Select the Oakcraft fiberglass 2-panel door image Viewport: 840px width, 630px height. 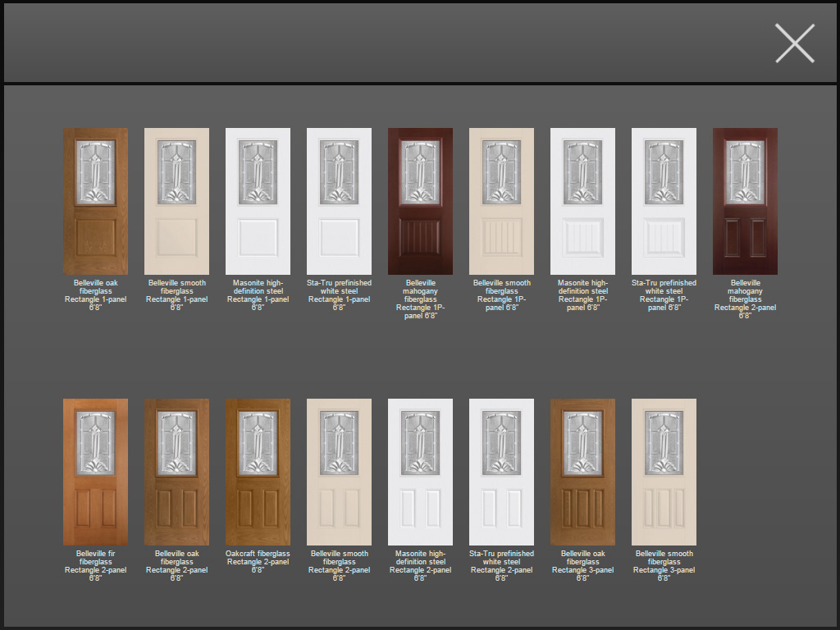[x=258, y=472]
